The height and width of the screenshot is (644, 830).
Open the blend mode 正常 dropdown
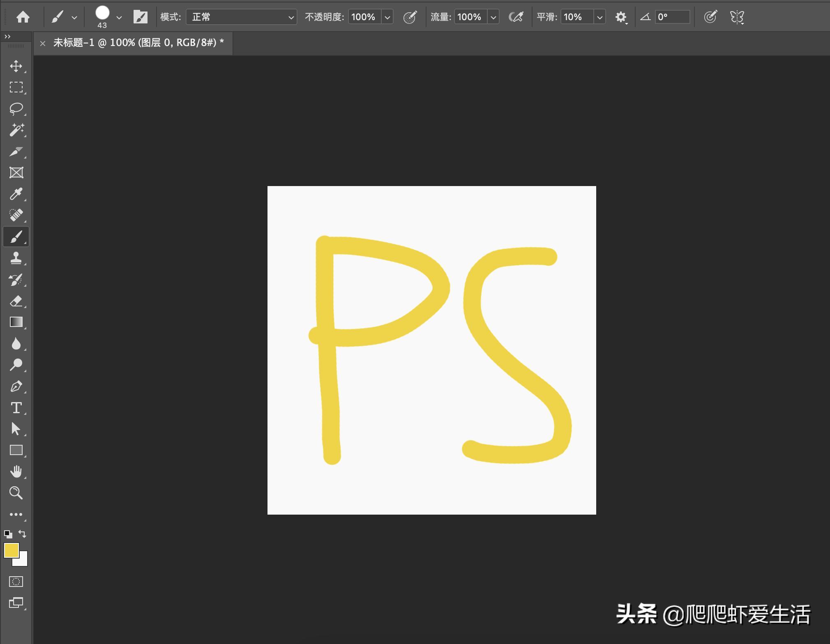pos(241,17)
